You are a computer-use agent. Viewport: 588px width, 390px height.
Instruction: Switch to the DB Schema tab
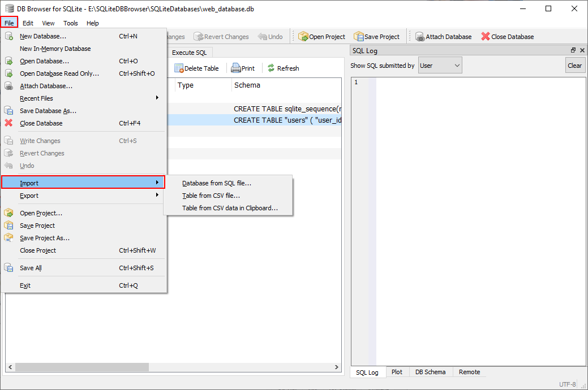point(430,372)
